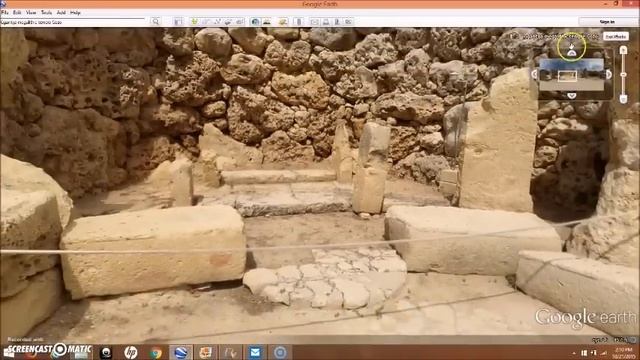Open Google Earth taskbar icon
Viewport: 640px width, 360px height.
coord(180,352)
